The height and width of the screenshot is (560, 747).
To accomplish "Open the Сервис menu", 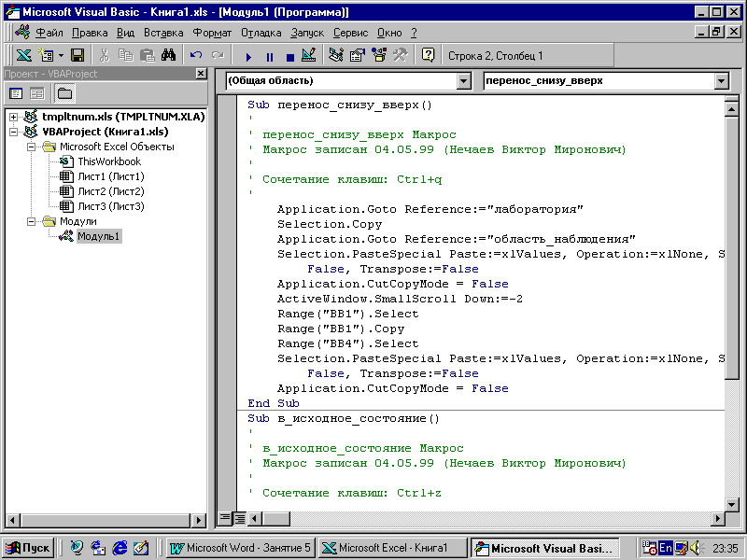I will pyautogui.click(x=351, y=33).
